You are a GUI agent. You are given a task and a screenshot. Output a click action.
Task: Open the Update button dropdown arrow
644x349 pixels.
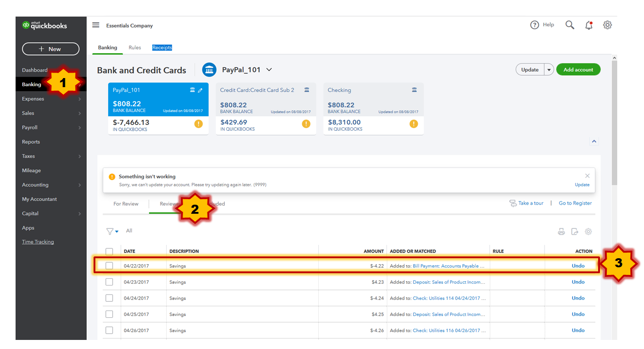point(549,70)
